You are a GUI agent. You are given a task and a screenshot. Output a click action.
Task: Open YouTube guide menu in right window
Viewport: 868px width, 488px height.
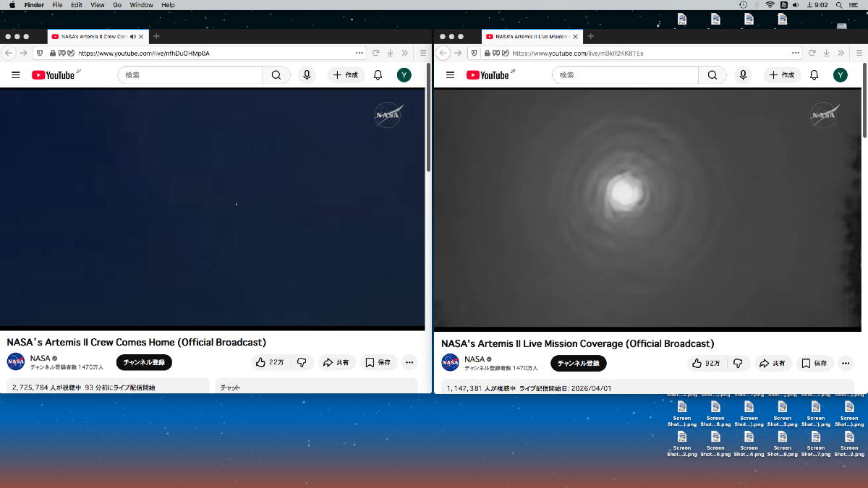[450, 75]
